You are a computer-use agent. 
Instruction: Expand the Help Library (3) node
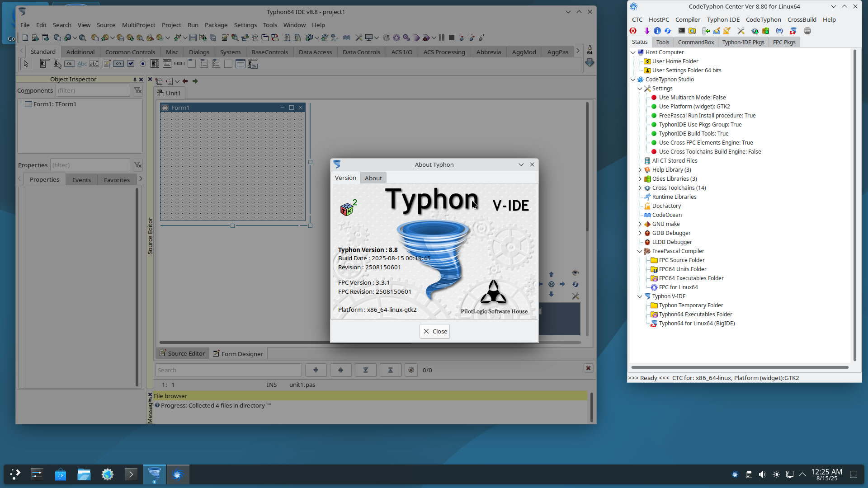(x=640, y=170)
